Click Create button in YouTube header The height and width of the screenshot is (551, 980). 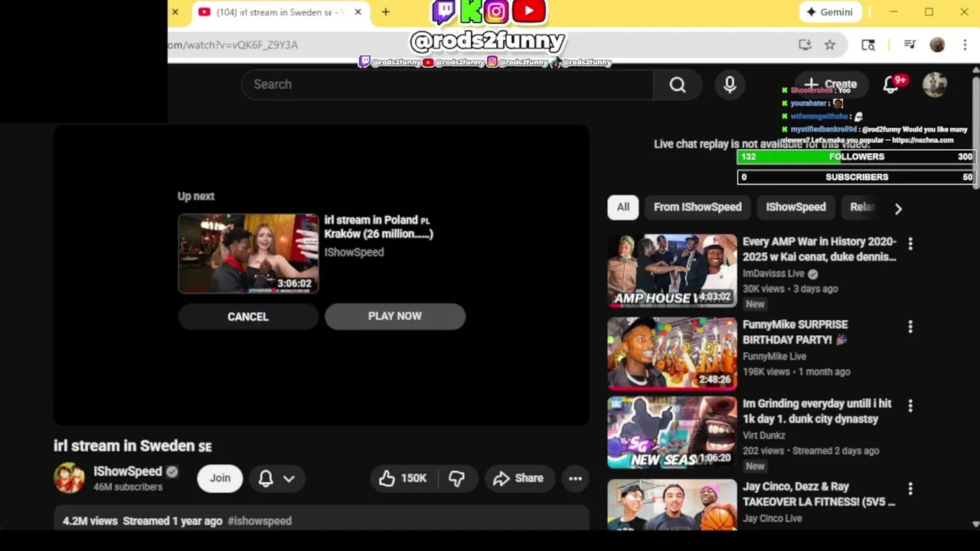831,84
